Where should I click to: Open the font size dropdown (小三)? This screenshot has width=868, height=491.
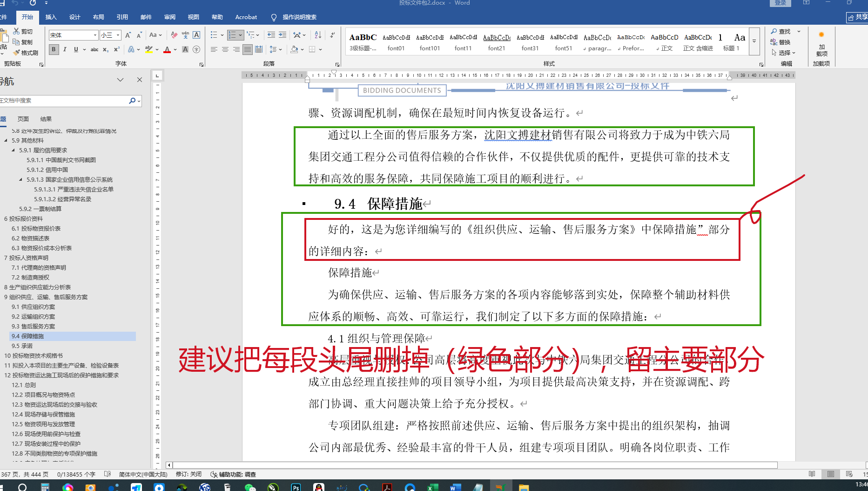point(118,35)
